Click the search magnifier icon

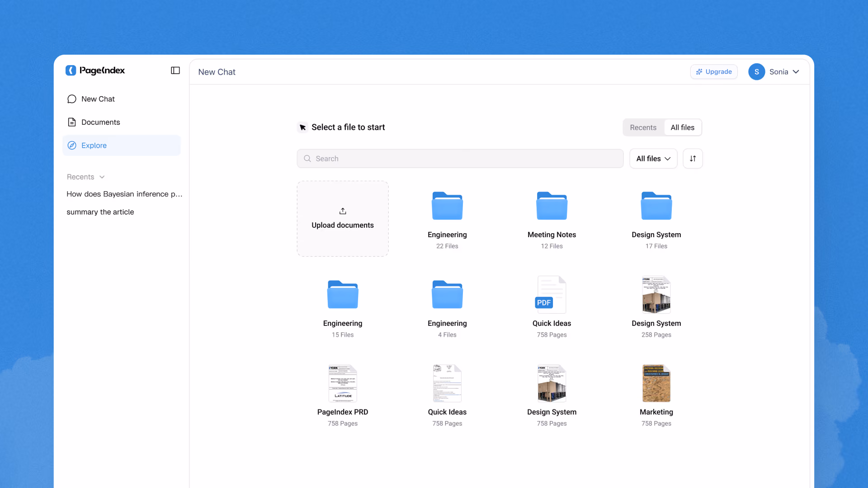[307, 159]
